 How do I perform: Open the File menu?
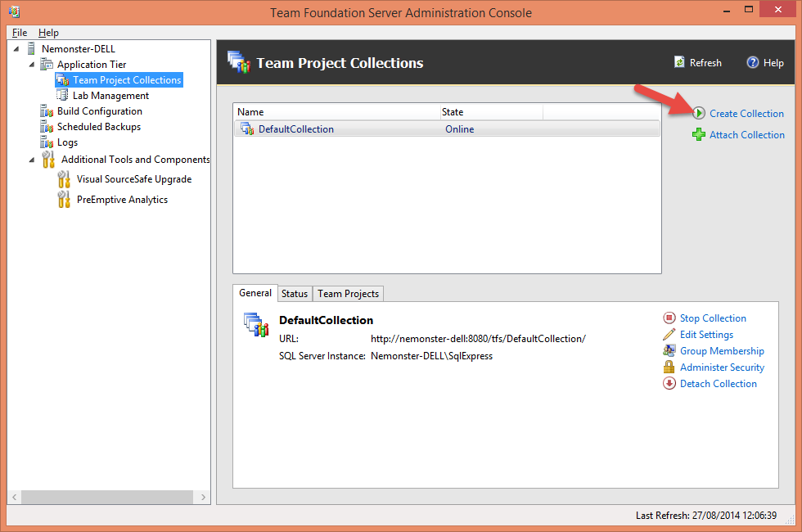pos(18,32)
